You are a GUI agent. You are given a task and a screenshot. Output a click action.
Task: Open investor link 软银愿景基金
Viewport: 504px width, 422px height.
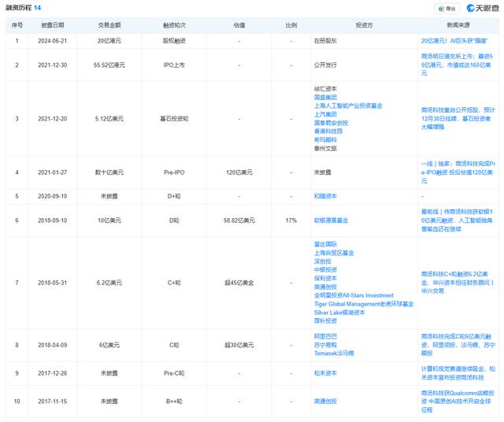tap(331, 220)
